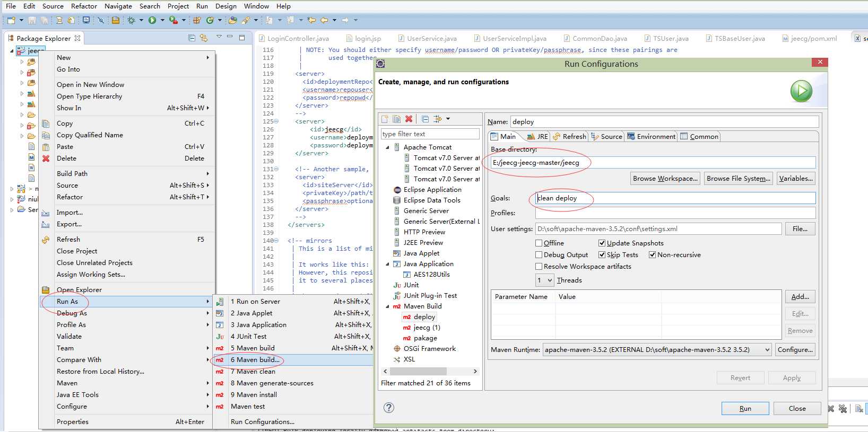Screen dimensions: 868x432
Task: Choose 'Run As' in context menu
Action: click(x=127, y=302)
